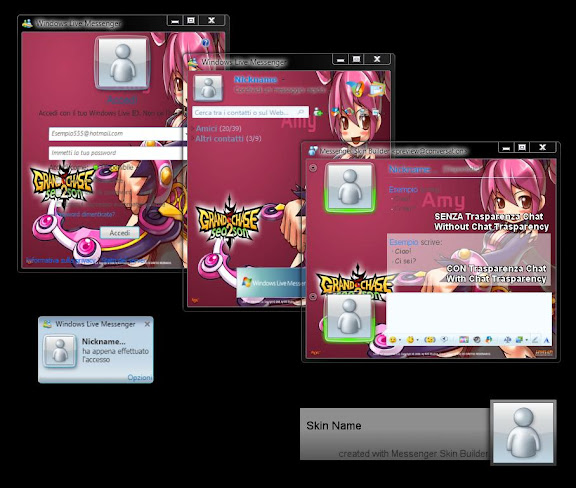576x488 pixels.
Task: Click magnifier icon in contact search box
Action: tap(301, 112)
